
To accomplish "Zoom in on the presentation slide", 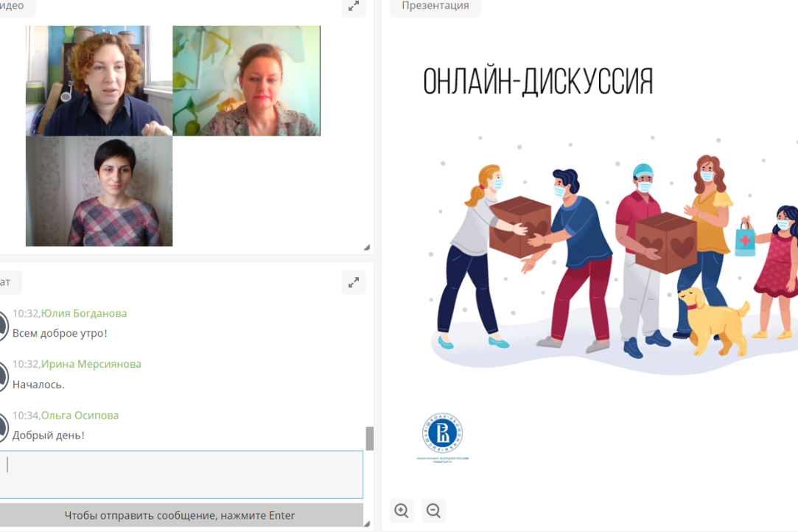I will (x=402, y=511).
